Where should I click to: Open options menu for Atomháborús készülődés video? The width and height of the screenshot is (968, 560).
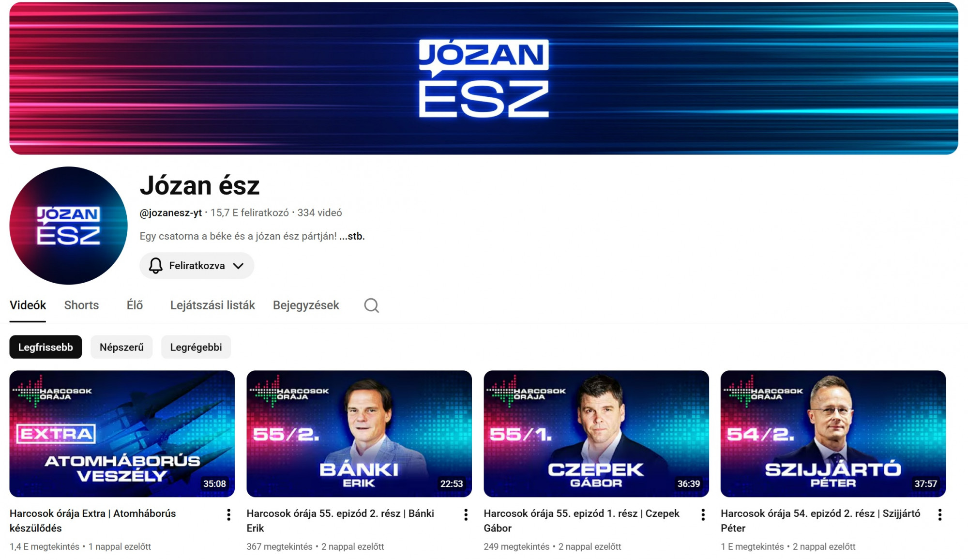(228, 515)
